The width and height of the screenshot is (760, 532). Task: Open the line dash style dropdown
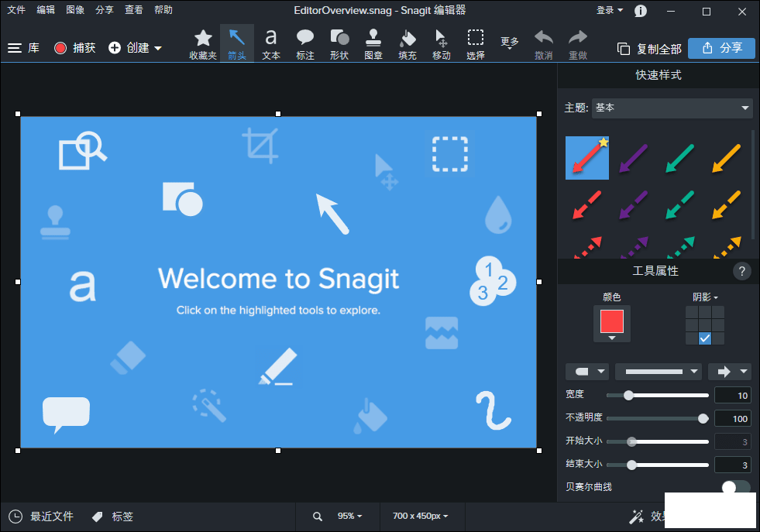pos(659,372)
